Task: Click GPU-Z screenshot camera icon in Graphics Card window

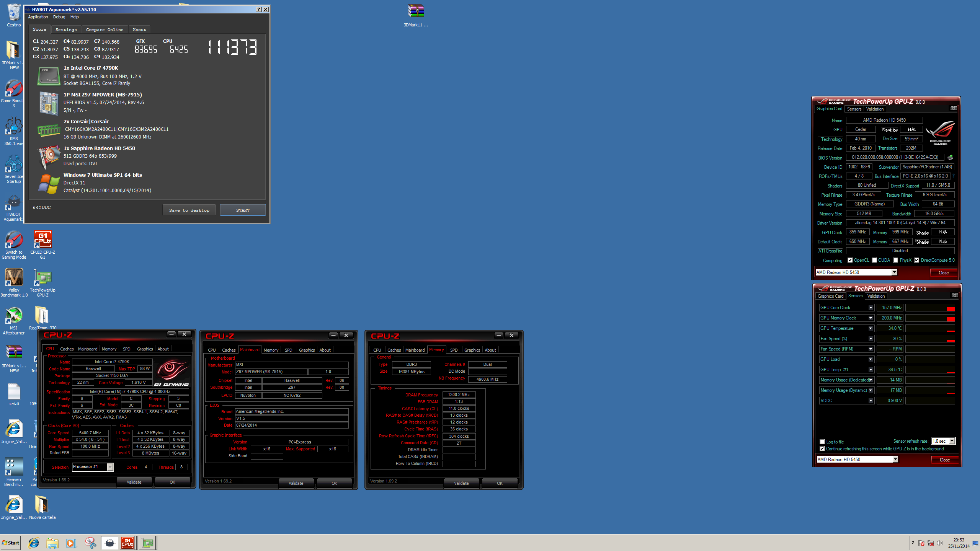Action: tap(953, 108)
